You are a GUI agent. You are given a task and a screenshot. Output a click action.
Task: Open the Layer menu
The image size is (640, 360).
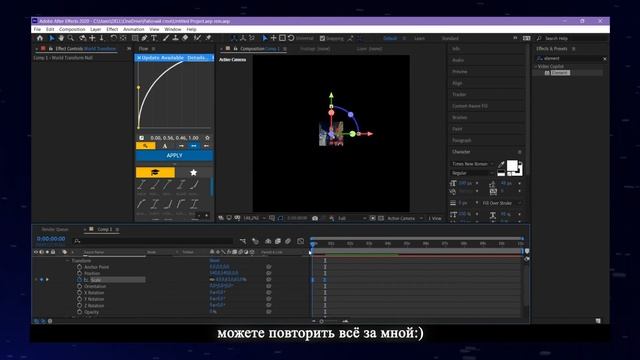click(96, 29)
